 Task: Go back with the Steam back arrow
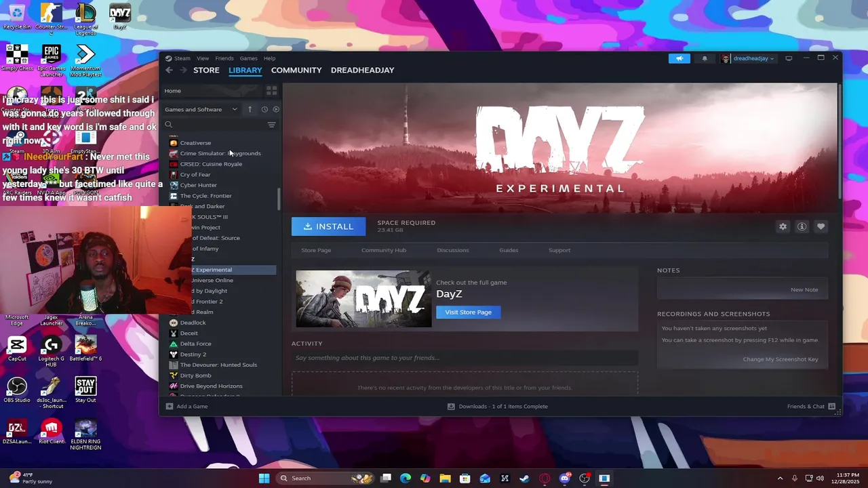[169, 70]
